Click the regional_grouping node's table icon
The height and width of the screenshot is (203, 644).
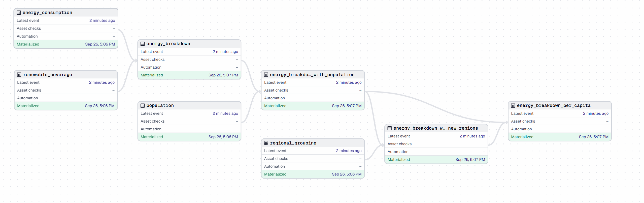click(x=266, y=143)
